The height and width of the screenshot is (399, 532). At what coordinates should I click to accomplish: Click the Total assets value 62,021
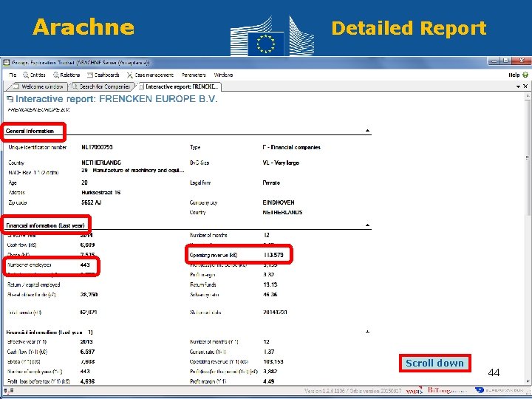pyautogui.click(x=89, y=312)
